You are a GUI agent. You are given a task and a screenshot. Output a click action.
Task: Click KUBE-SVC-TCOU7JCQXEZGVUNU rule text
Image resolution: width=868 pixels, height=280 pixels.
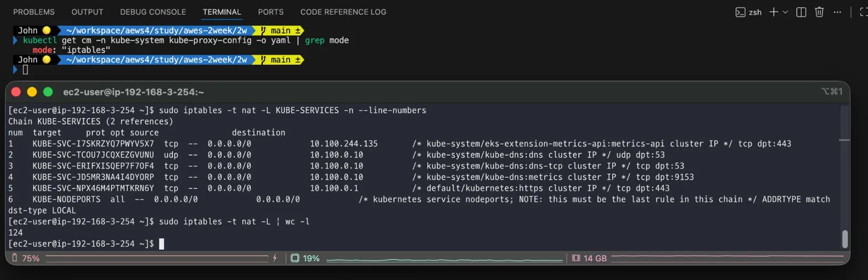(93, 155)
